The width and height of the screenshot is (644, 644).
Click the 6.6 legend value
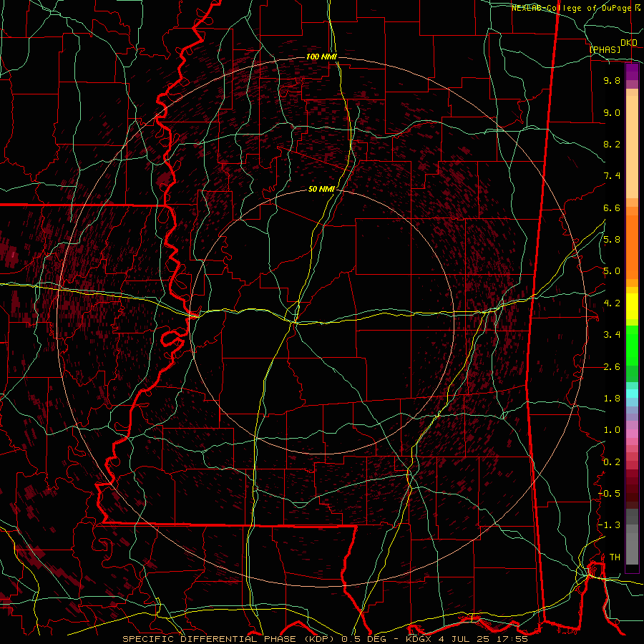(612, 208)
